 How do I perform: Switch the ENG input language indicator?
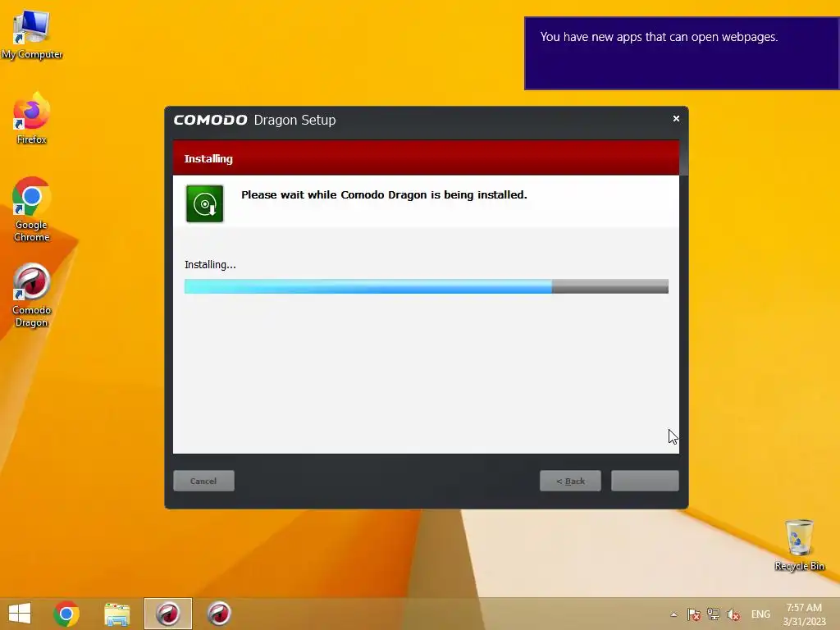click(x=760, y=614)
